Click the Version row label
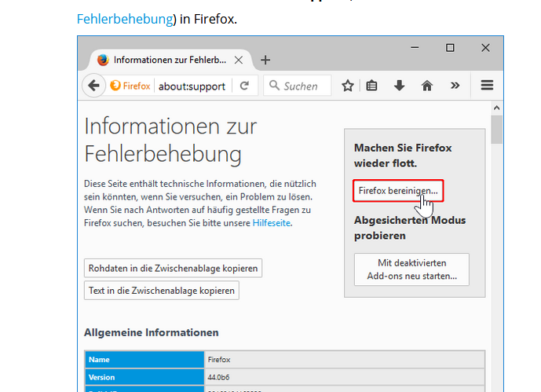This screenshot has height=392, width=541. point(144,377)
